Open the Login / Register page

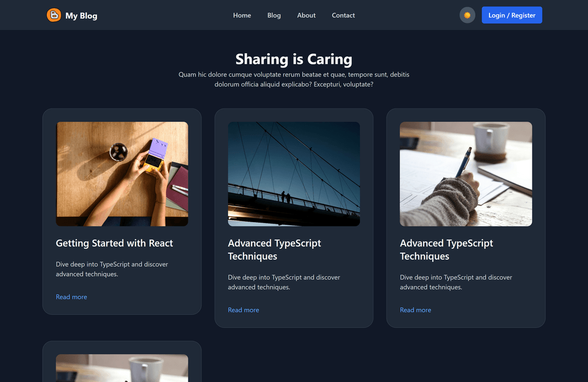(x=512, y=15)
